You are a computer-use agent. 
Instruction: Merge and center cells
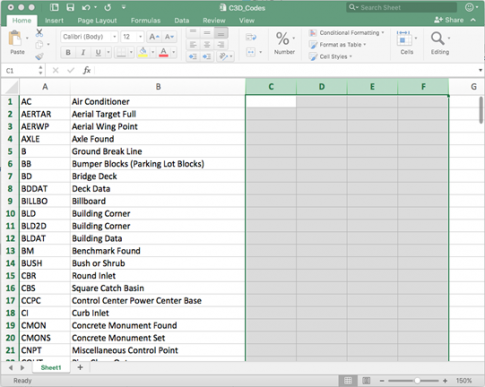click(251, 52)
